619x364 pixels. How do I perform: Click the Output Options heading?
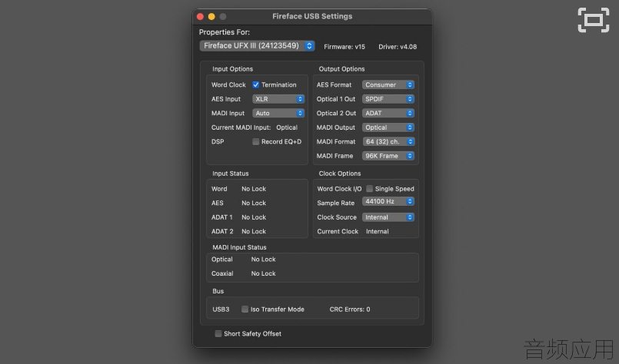pyautogui.click(x=341, y=69)
